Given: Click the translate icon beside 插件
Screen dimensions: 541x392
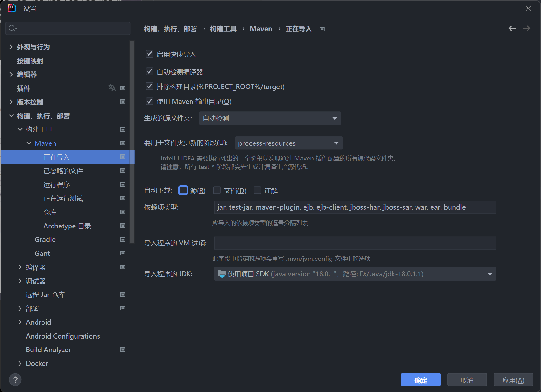Looking at the screenshot, I should [x=112, y=88].
